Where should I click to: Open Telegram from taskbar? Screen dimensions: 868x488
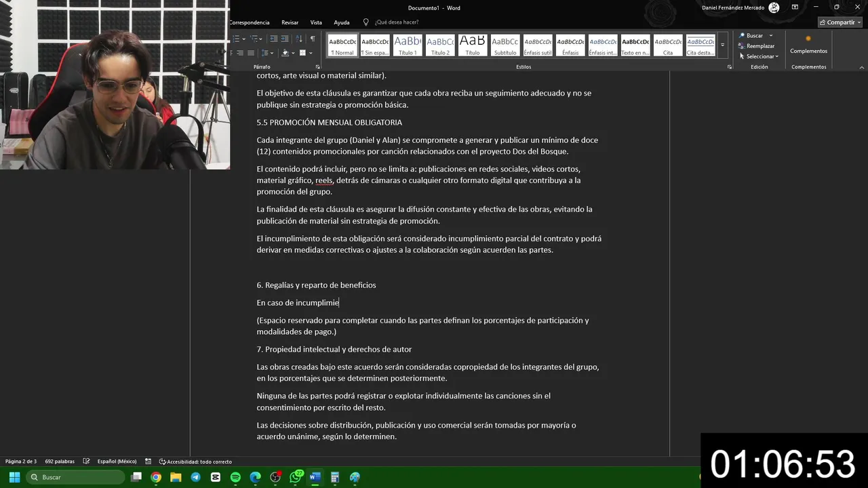coord(195,477)
